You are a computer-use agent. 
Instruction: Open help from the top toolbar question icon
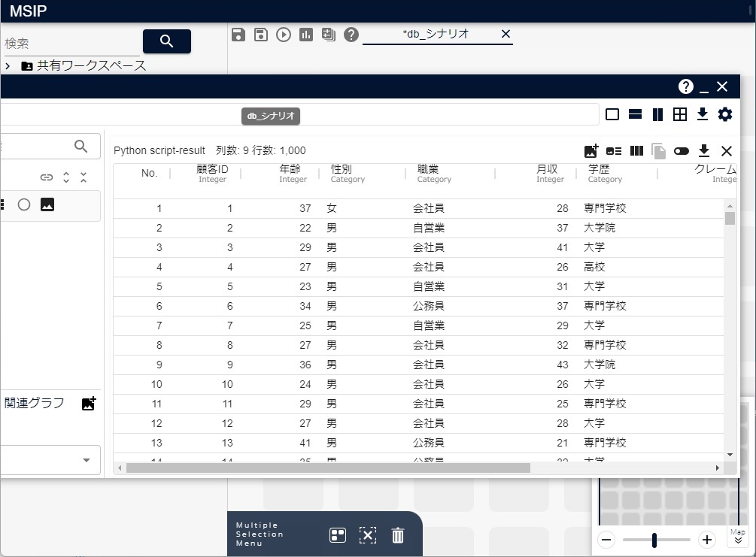351,35
